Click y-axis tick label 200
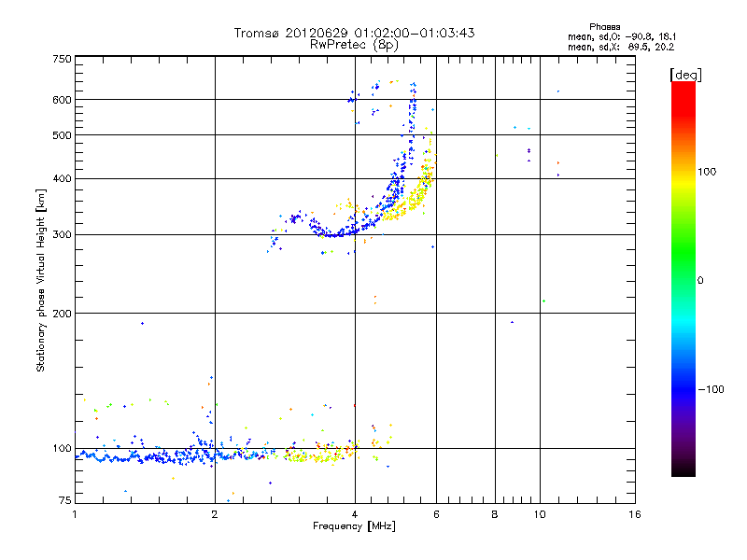747x560 pixels. pos(62,314)
